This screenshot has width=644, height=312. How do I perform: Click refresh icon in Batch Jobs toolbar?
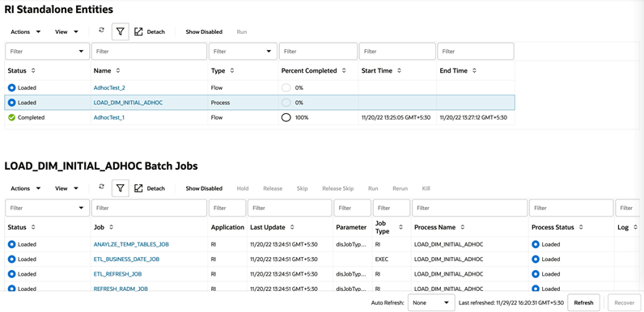[x=102, y=187]
